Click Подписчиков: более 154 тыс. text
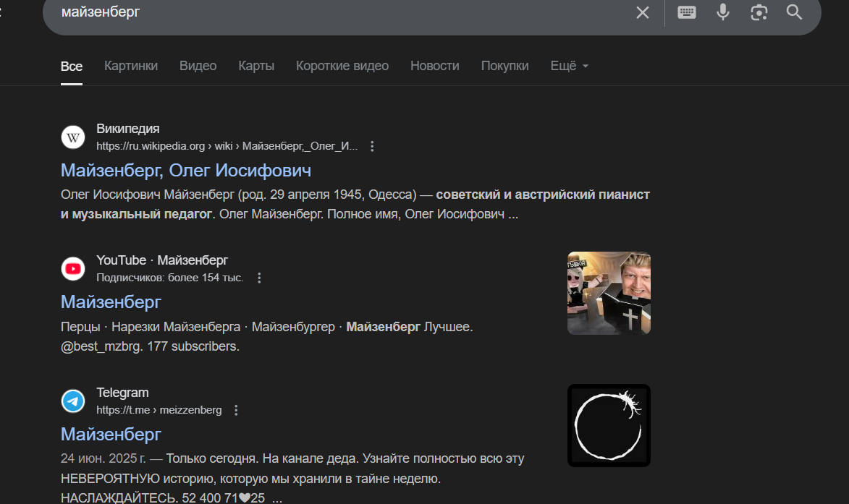This screenshot has height=504, width=849. (x=170, y=278)
